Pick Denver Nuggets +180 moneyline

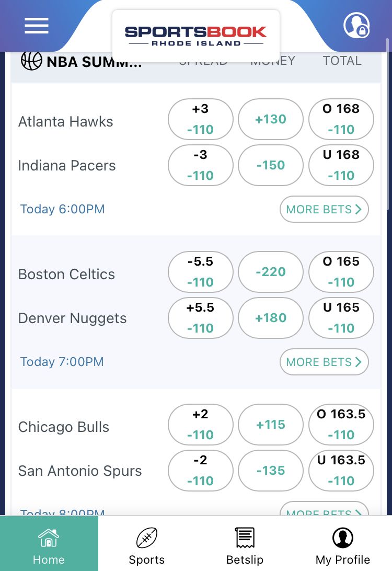271,318
